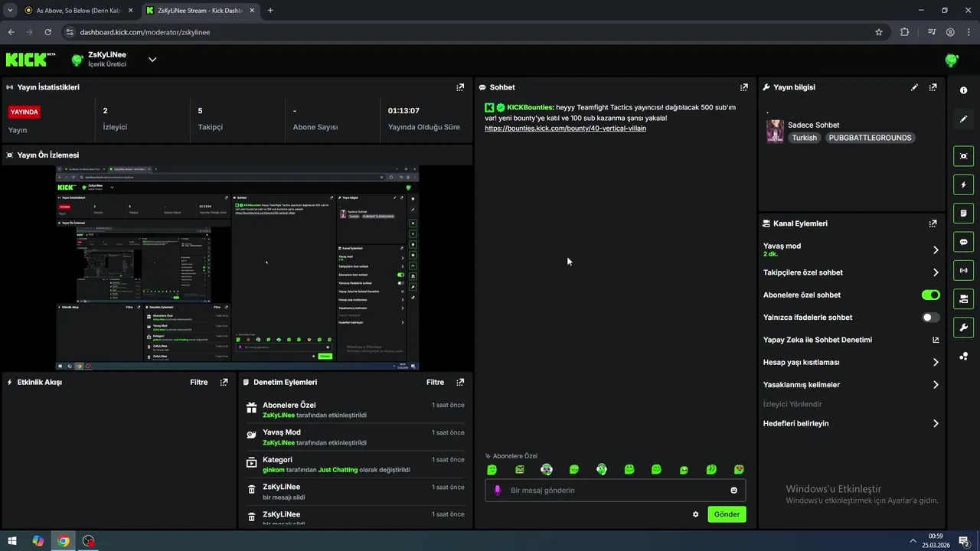
Task: Expand Hedefleri belirleyin options
Action: (936, 423)
